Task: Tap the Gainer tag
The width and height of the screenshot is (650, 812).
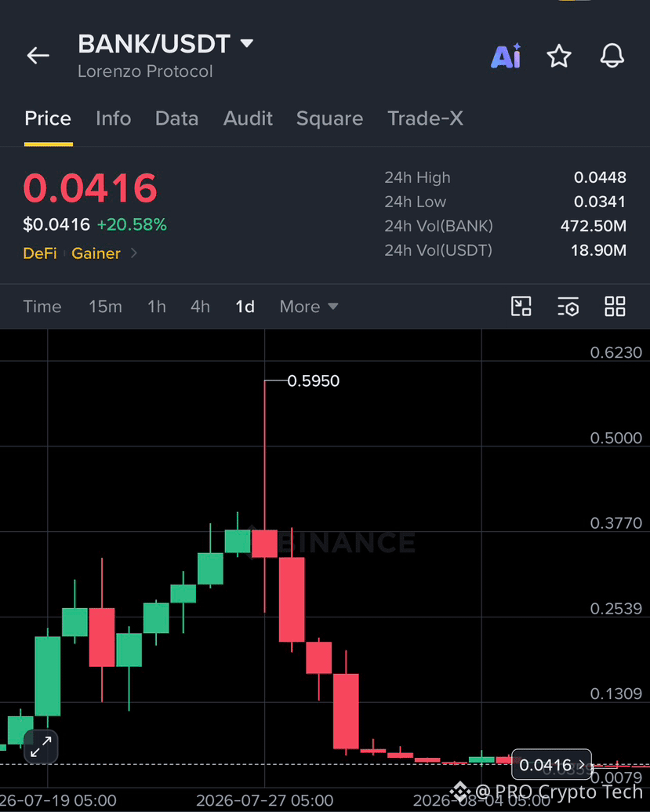Action: 96,253
